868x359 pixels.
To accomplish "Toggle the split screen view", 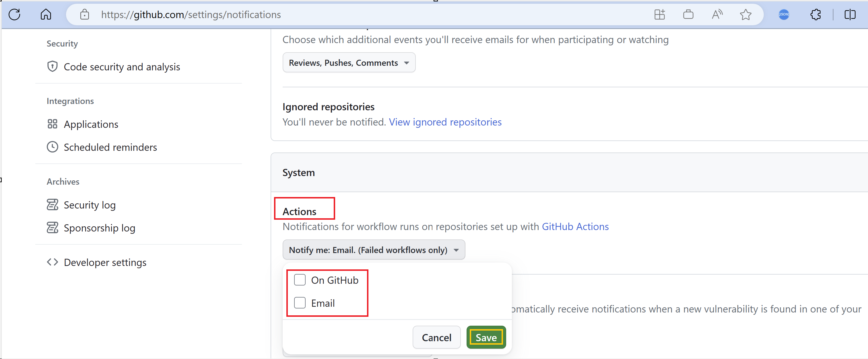I will click(850, 15).
